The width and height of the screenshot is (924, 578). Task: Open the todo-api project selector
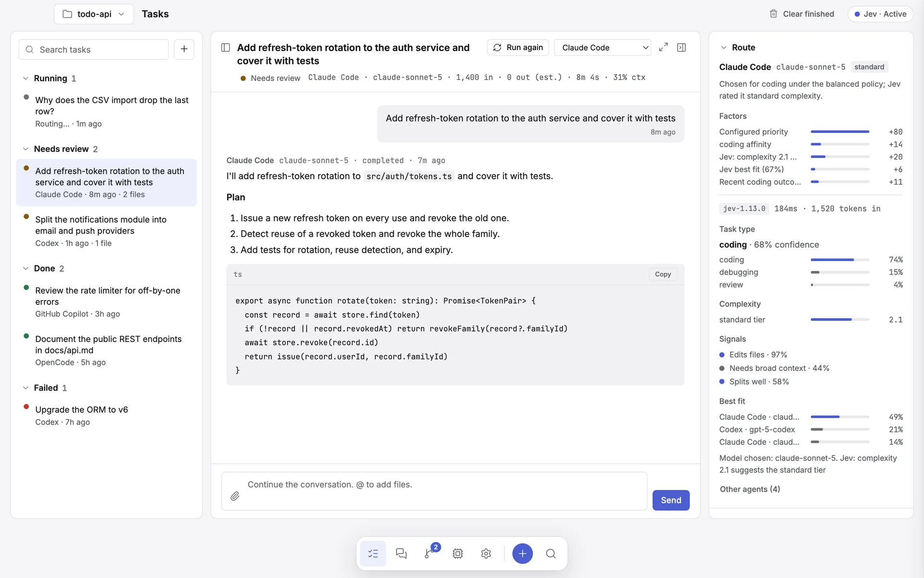tap(94, 14)
